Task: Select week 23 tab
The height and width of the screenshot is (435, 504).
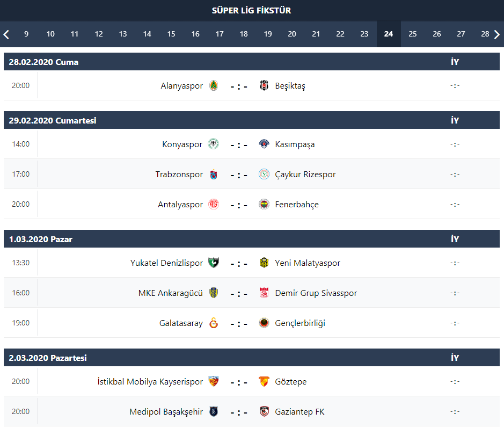Action: coord(364,34)
